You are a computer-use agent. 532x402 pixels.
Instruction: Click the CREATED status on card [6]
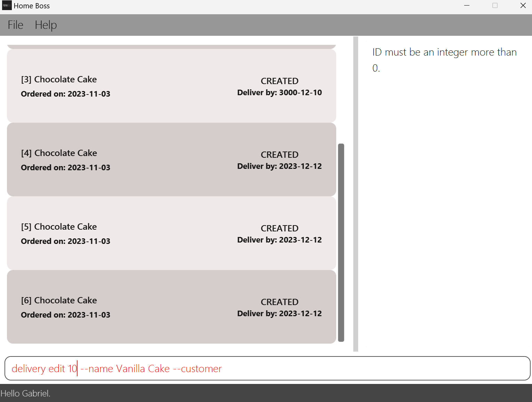(x=279, y=302)
